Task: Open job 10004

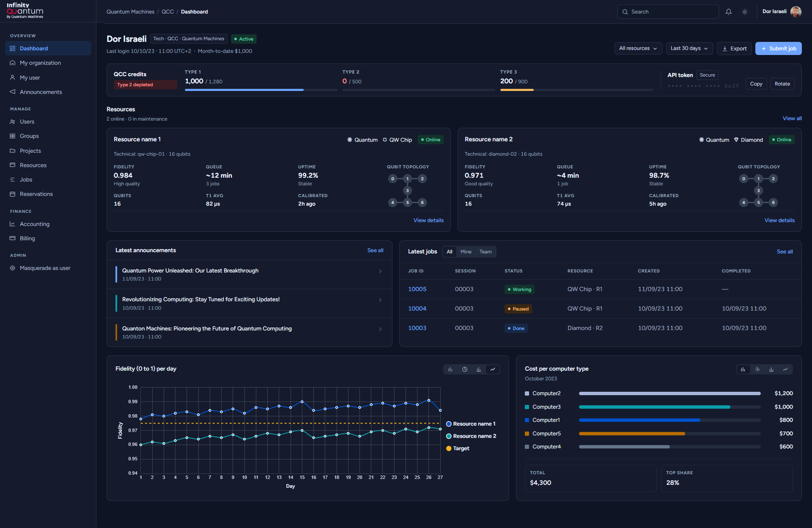Action: [x=417, y=308]
